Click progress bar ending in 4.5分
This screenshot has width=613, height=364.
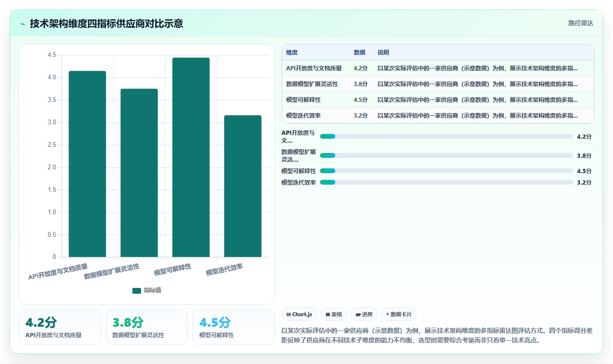pyautogui.click(x=446, y=171)
